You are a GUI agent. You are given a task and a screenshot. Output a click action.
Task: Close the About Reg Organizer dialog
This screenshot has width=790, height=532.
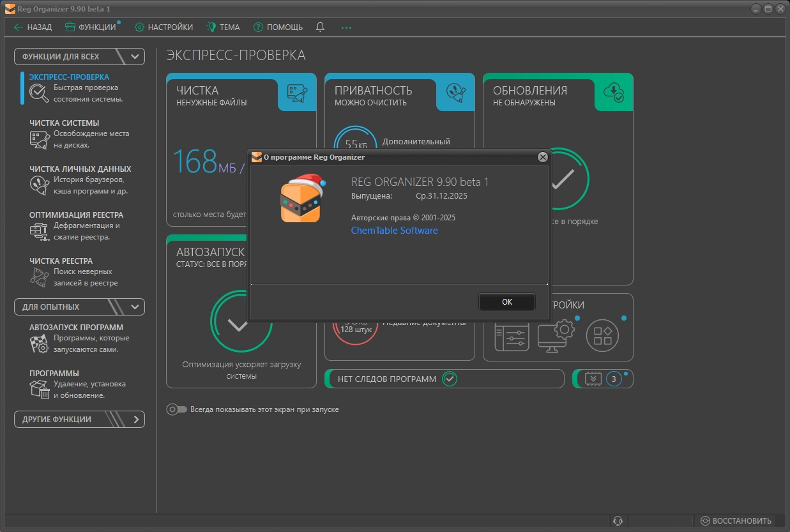coord(543,156)
